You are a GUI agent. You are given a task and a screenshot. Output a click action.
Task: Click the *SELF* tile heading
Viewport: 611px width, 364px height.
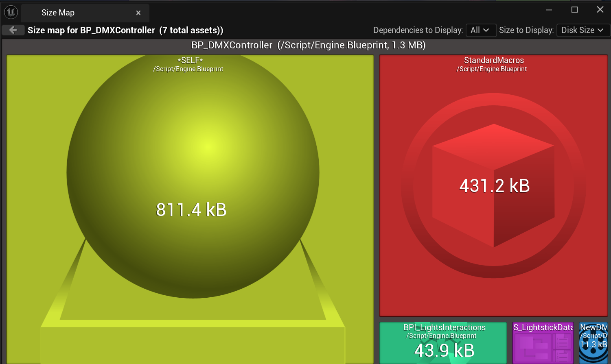pos(190,60)
